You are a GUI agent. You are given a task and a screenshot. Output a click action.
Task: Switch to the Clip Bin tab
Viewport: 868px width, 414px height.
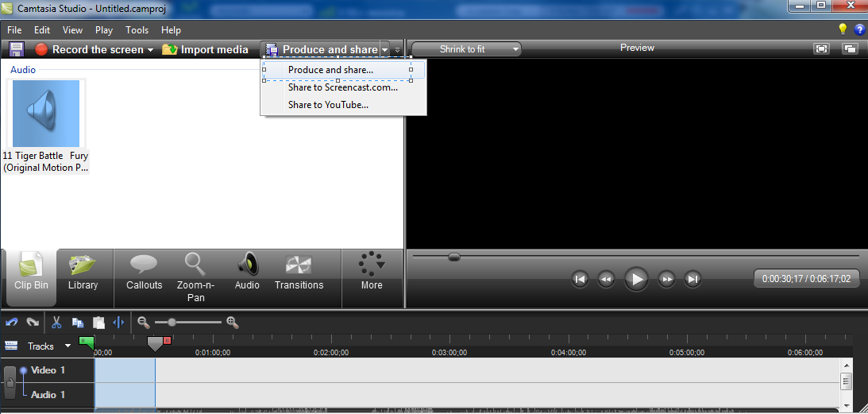31,277
